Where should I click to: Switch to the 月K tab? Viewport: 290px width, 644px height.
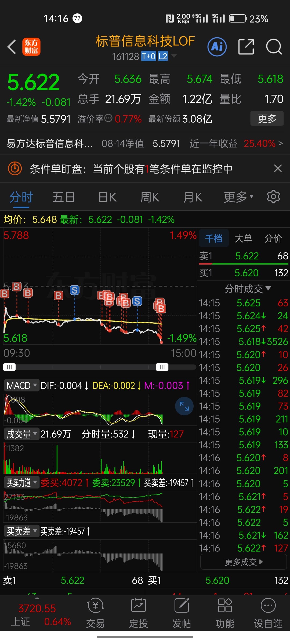pos(192,197)
